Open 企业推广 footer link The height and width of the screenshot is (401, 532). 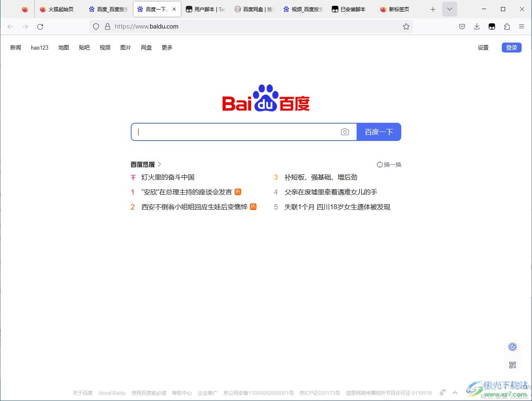[208, 393]
